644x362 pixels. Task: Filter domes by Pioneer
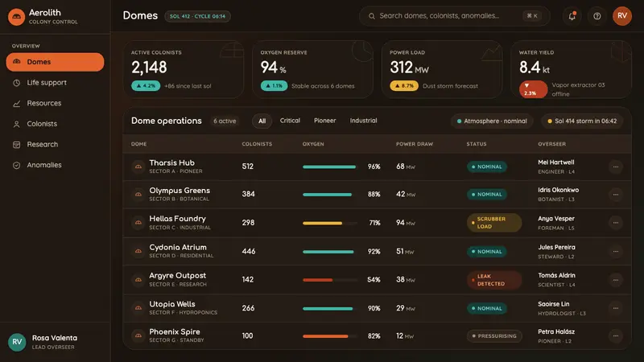click(325, 121)
